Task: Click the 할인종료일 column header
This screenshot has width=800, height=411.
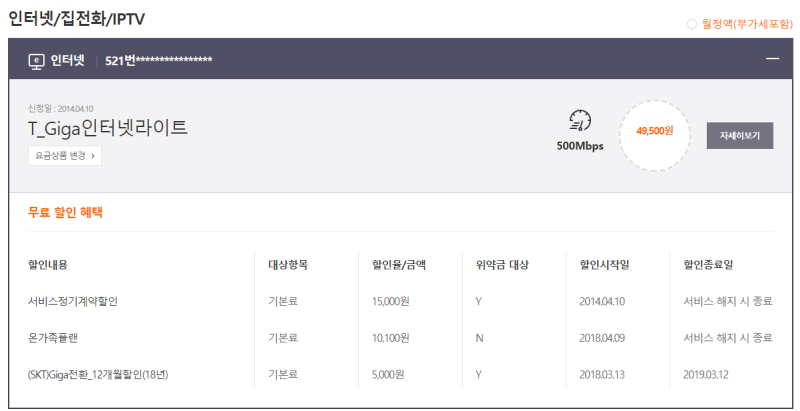Action: 708,265
